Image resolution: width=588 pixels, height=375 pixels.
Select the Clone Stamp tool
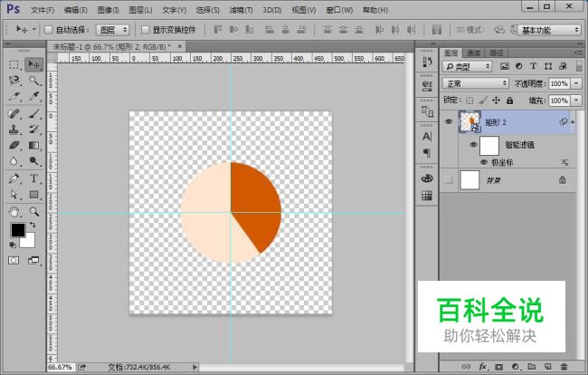point(14,130)
